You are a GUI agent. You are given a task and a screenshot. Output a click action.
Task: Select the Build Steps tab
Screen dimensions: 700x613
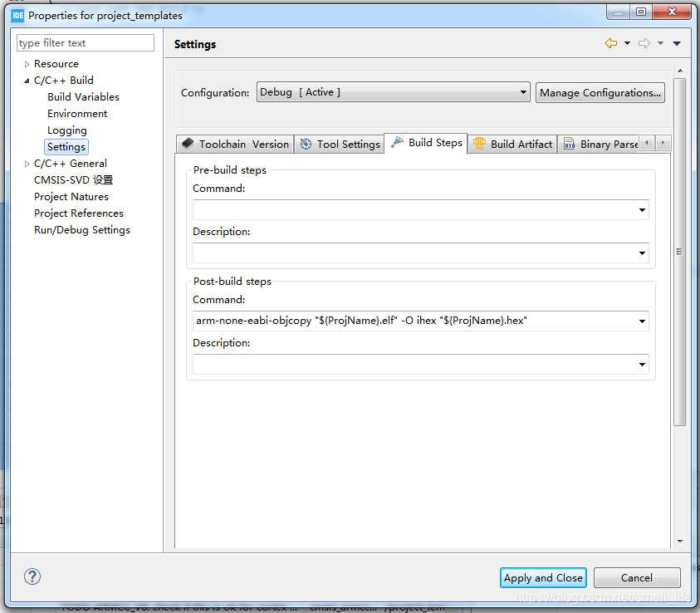click(x=426, y=143)
